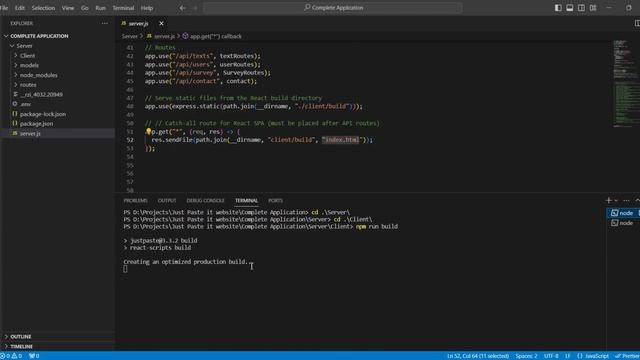Open the Terminal menu

(123, 8)
